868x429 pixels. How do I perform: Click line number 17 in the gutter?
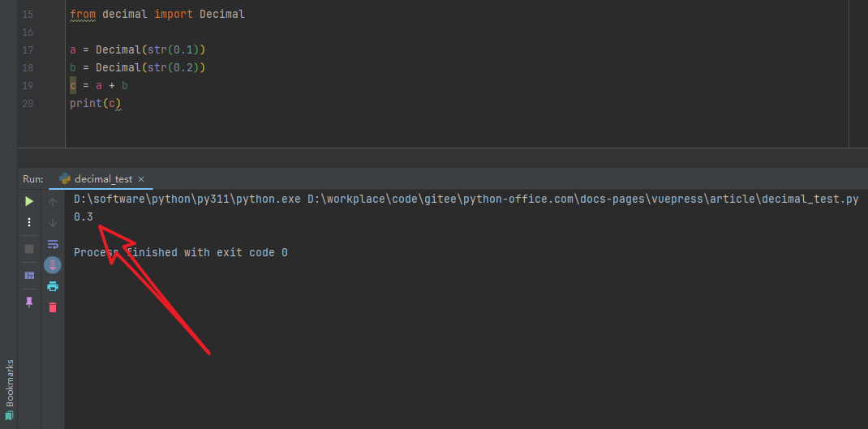coord(28,50)
